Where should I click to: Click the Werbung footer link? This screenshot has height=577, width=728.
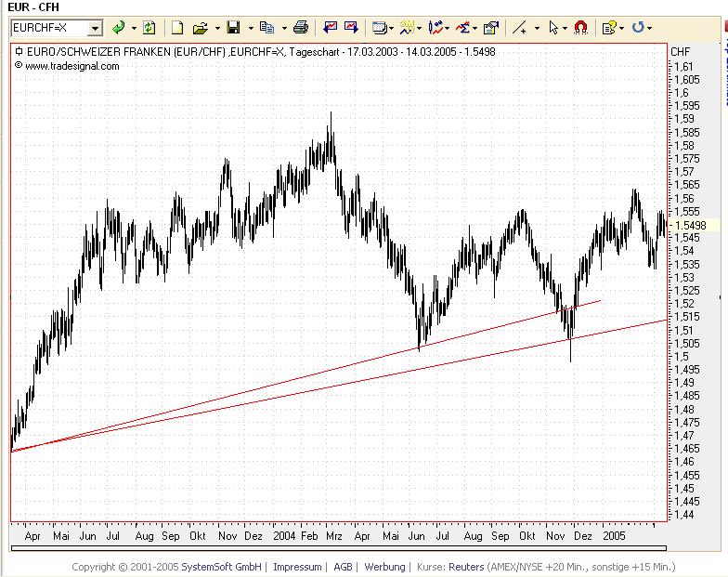click(x=384, y=567)
